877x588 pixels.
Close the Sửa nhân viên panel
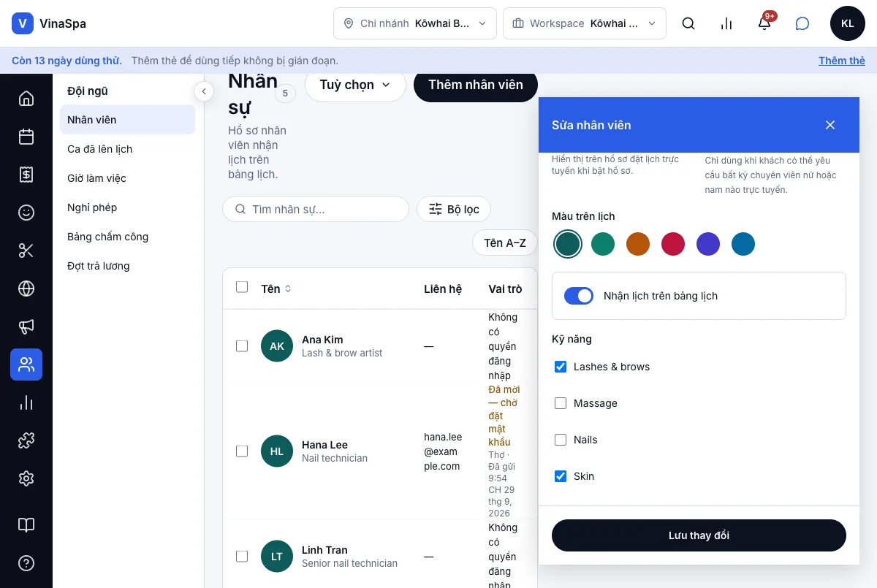pos(830,125)
